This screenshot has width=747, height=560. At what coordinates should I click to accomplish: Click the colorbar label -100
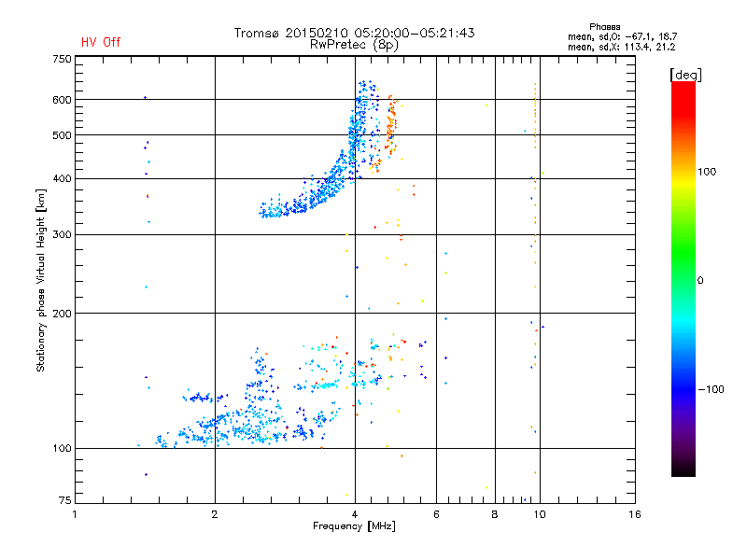click(711, 389)
